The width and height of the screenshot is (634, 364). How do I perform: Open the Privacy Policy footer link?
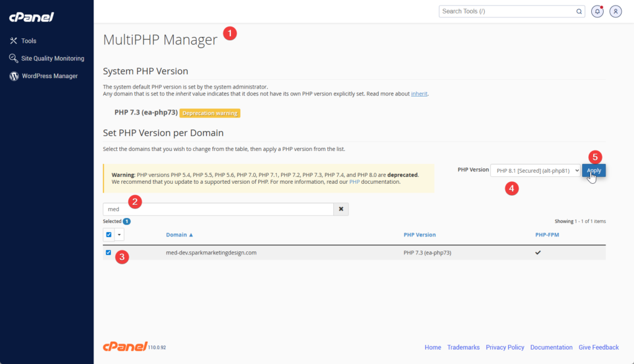click(x=505, y=347)
